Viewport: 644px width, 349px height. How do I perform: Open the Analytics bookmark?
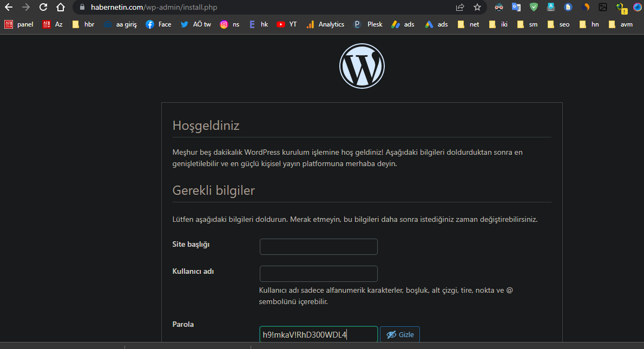click(325, 25)
